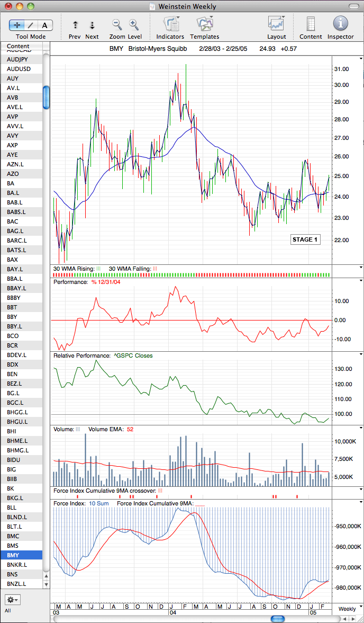Select BEN in symbol list
364x623 pixels.
coord(22,374)
